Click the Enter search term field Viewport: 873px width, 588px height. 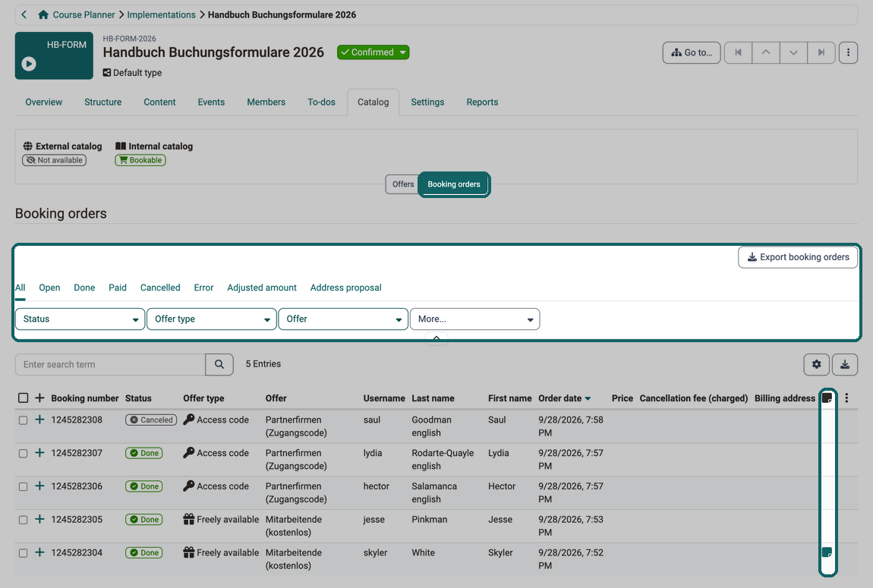click(x=110, y=364)
